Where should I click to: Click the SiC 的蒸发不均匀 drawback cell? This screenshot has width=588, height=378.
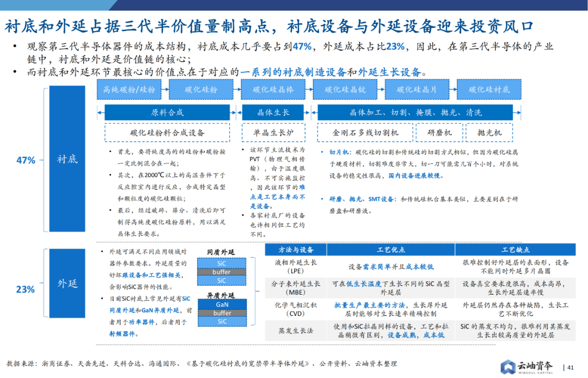pyautogui.click(x=515, y=331)
